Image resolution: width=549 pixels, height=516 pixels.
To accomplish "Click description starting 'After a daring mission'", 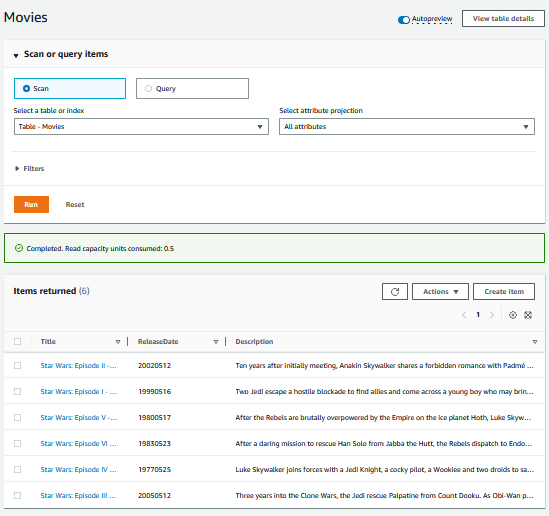I will tap(384, 444).
